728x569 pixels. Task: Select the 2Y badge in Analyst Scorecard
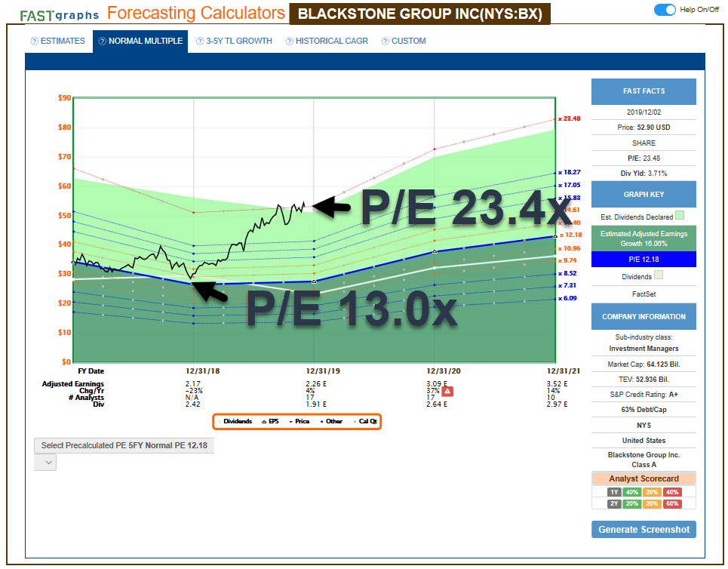point(614,503)
